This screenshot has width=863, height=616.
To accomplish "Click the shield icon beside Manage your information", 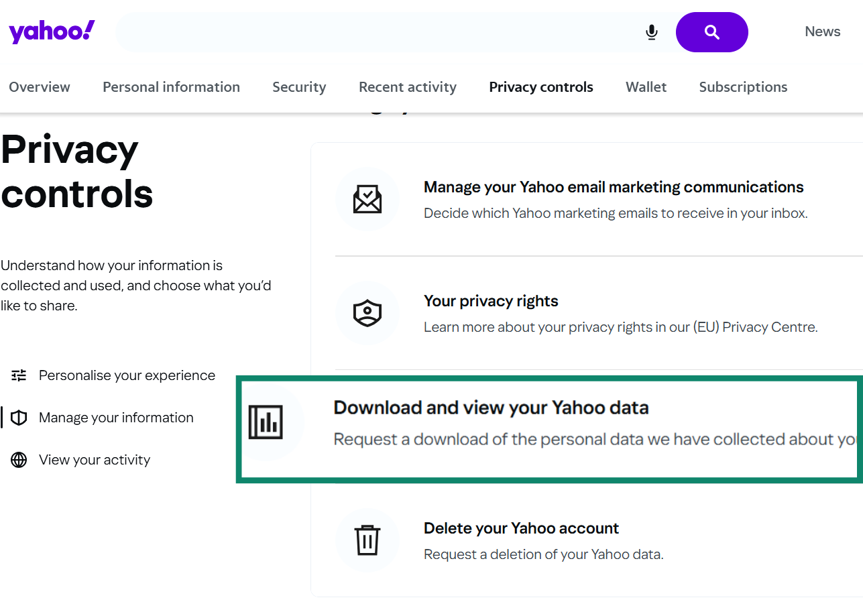I will pos(18,418).
